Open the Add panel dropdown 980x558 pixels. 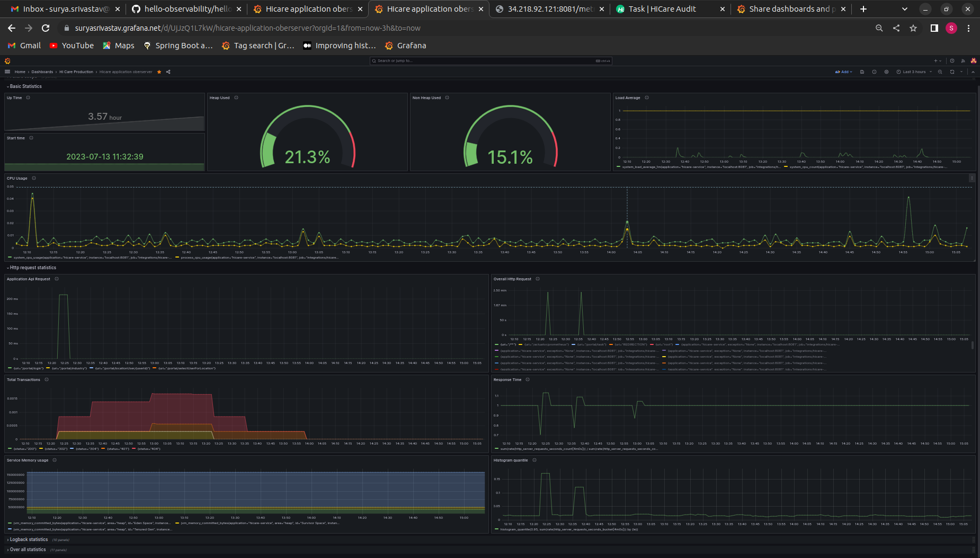(x=843, y=72)
